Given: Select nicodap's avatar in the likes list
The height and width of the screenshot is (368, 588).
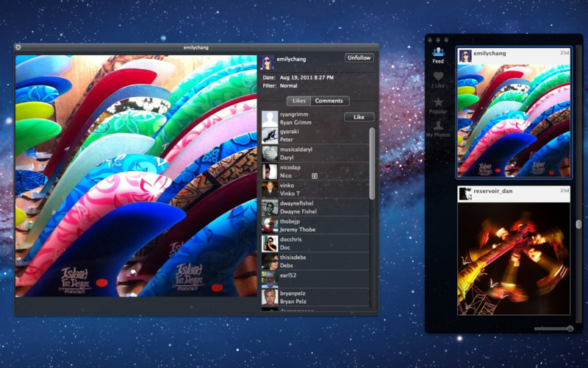Looking at the screenshot, I should click(x=270, y=171).
